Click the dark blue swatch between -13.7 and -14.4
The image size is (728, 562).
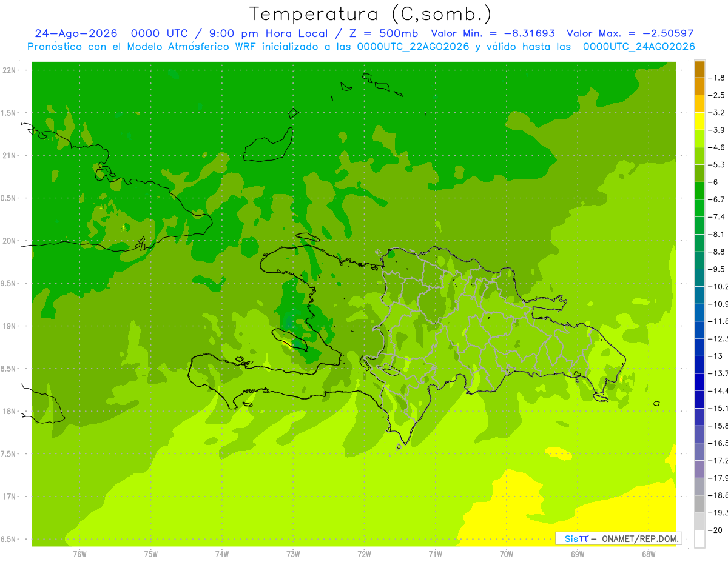tap(699, 382)
